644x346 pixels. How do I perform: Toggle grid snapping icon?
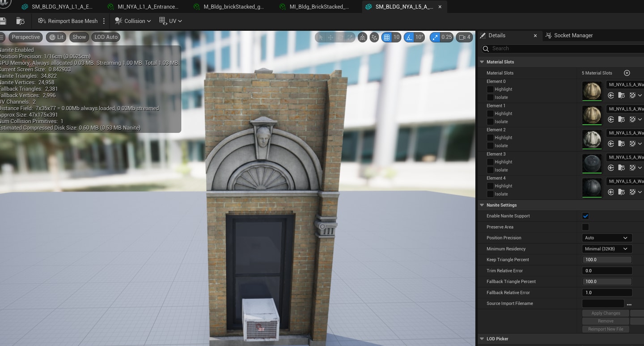[x=387, y=38]
